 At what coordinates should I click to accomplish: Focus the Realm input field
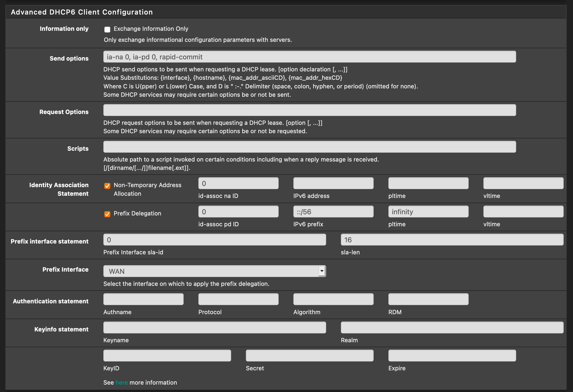click(452, 328)
